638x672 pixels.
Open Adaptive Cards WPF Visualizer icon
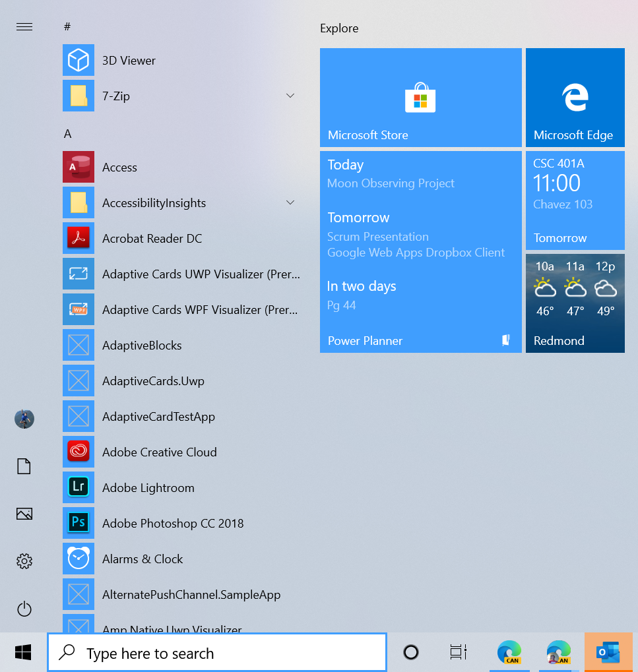(79, 309)
